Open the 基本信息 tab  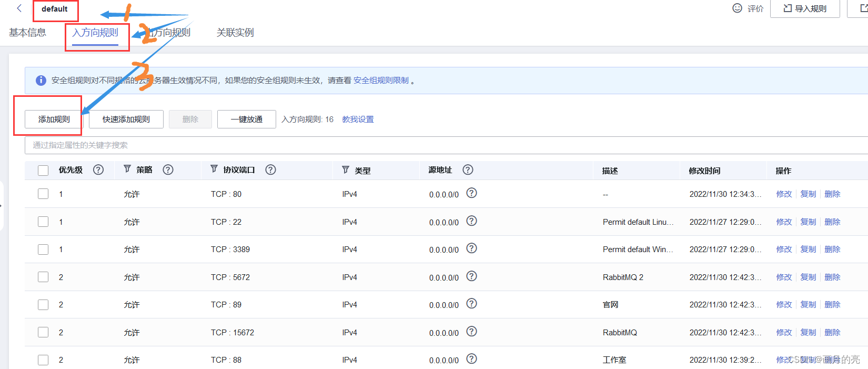point(27,33)
